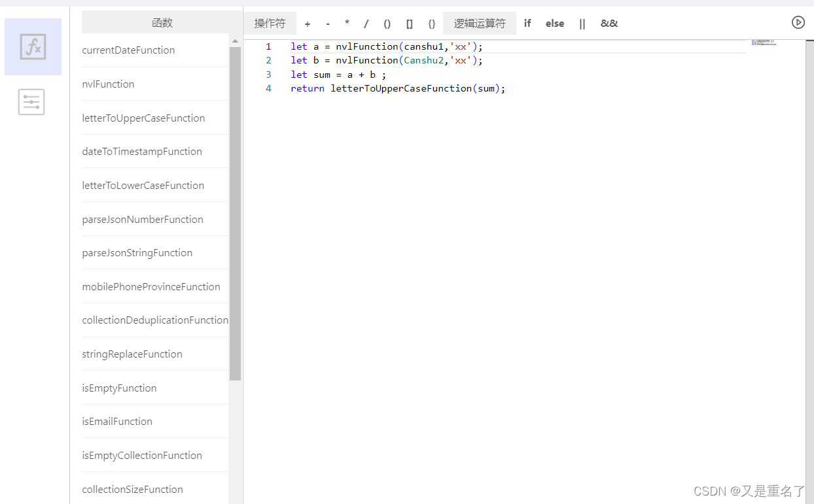Place cursor on line 2 with Canshu2

(387, 60)
